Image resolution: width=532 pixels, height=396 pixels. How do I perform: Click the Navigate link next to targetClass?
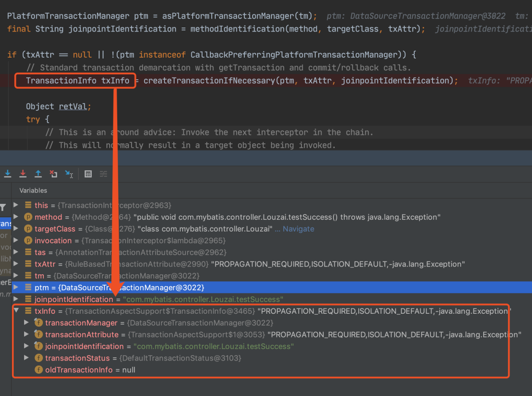(x=299, y=229)
